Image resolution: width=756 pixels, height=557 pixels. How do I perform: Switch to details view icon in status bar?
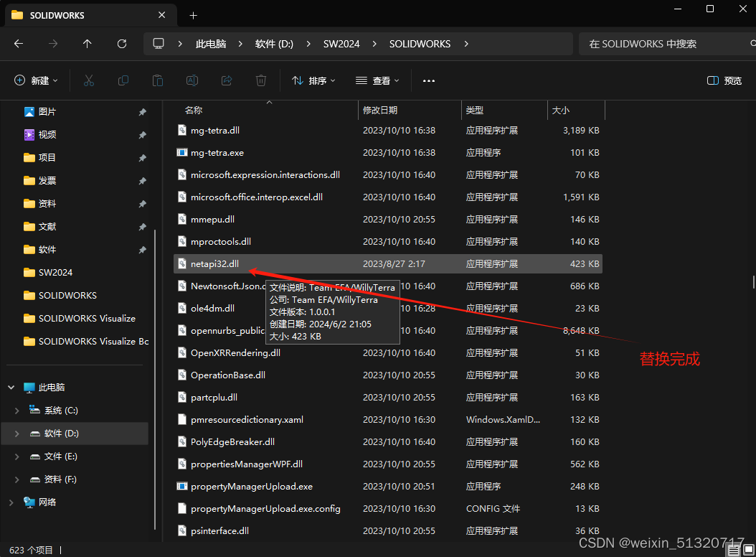coord(734,551)
